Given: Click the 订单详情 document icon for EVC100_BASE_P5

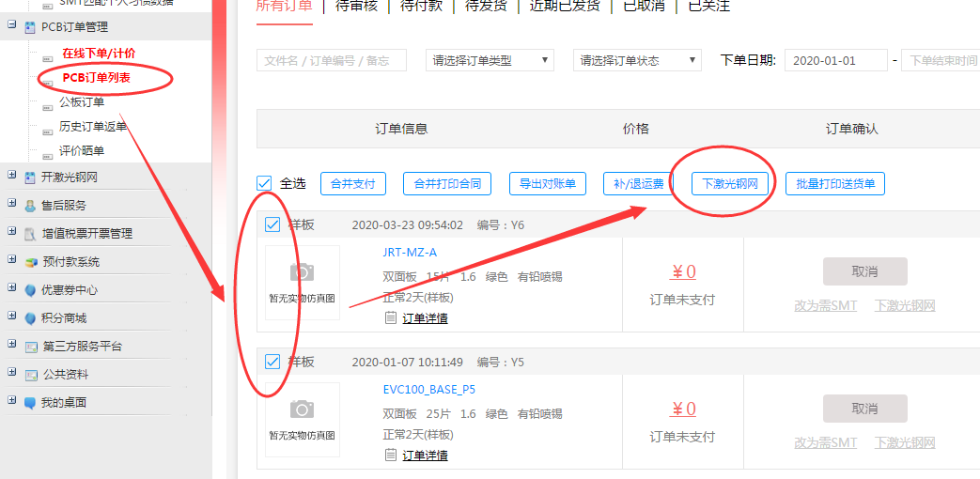Looking at the screenshot, I should click(x=391, y=455).
